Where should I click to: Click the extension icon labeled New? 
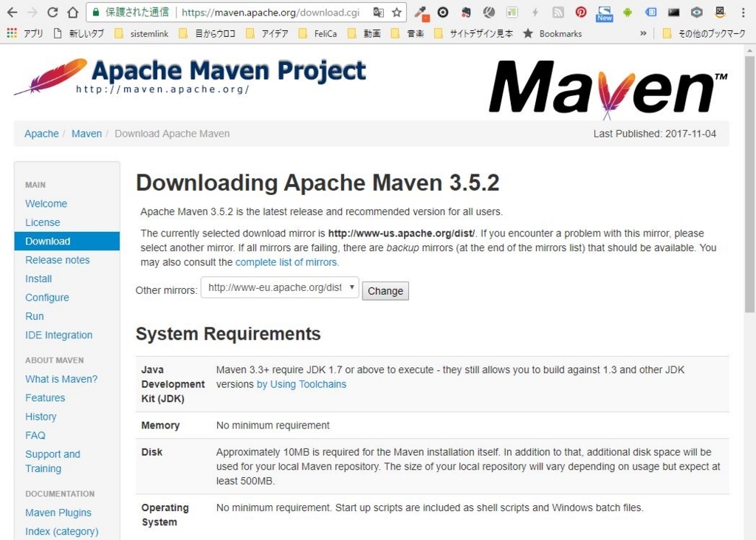604,13
